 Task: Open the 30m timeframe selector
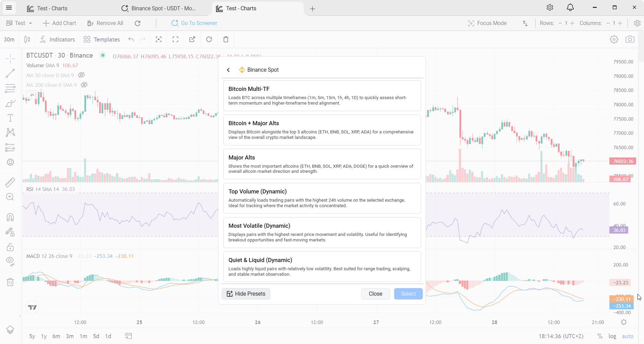pos(9,39)
